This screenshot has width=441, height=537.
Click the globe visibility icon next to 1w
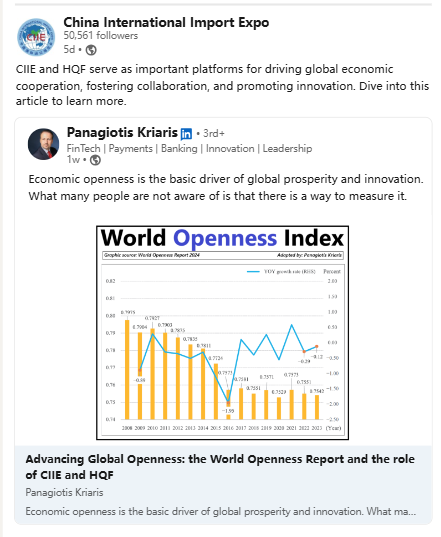coord(95,160)
